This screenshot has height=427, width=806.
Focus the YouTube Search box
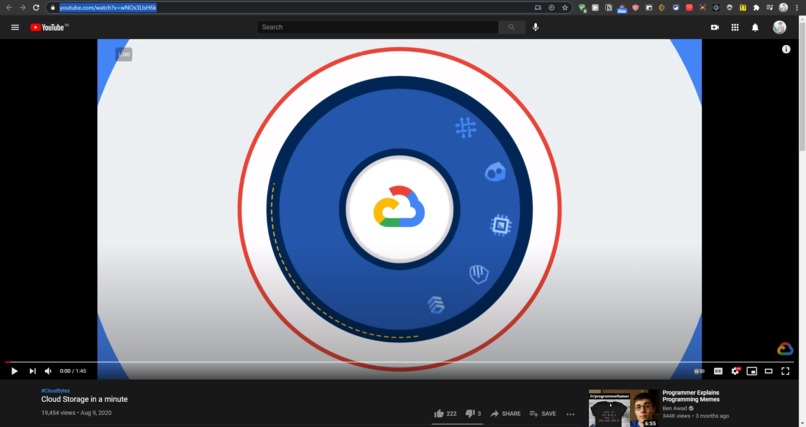pyautogui.click(x=378, y=27)
